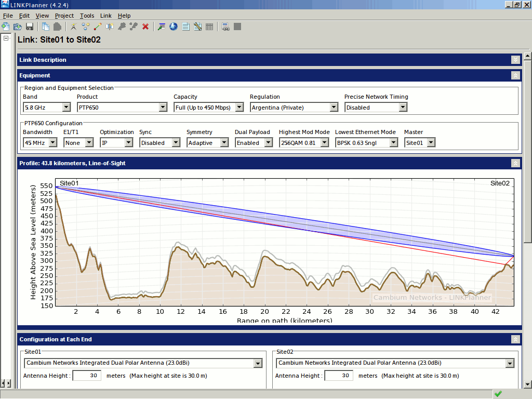Open the Site02 antenna type dropdown
This screenshot has width=532, height=399.
pyautogui.click(x=510, y=363)
